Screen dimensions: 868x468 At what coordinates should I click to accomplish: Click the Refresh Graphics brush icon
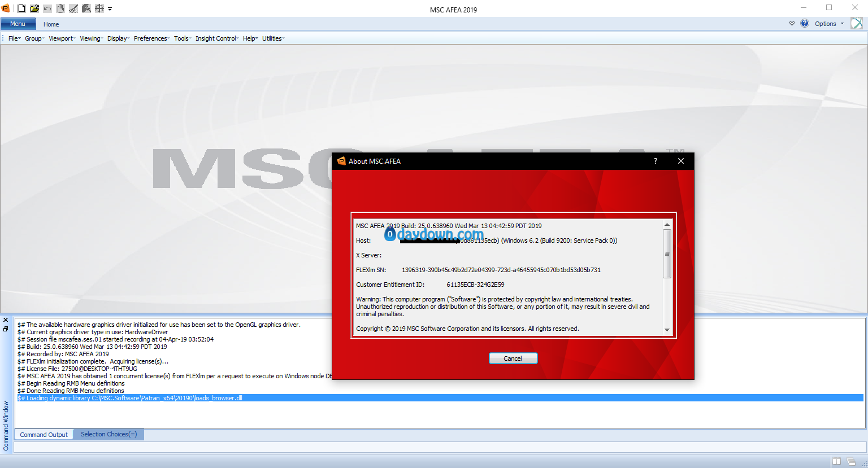(x=86, y=8)
